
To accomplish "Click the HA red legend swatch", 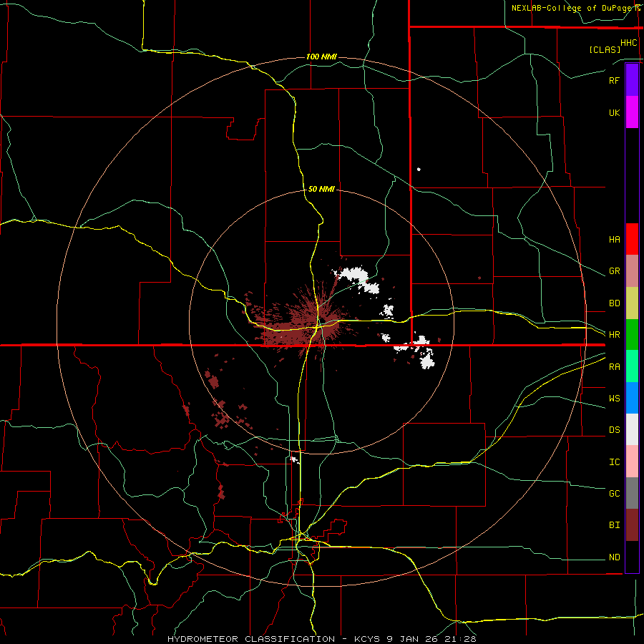I will (x=632, y=239).
